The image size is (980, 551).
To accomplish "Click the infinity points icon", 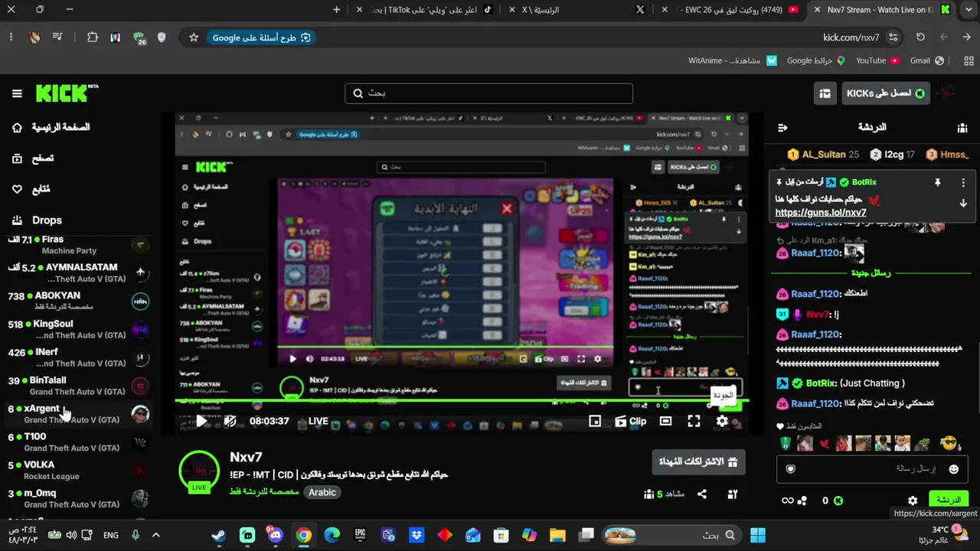I will tap(787, 500).
